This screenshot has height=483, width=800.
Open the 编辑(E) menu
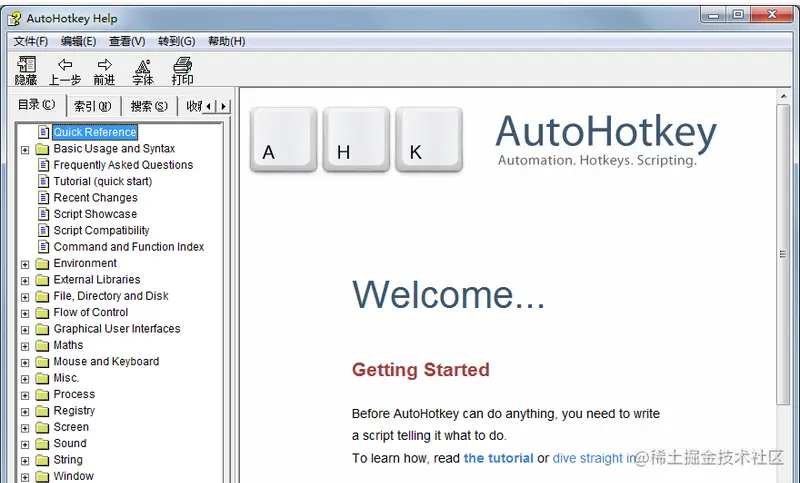(78, 41)
